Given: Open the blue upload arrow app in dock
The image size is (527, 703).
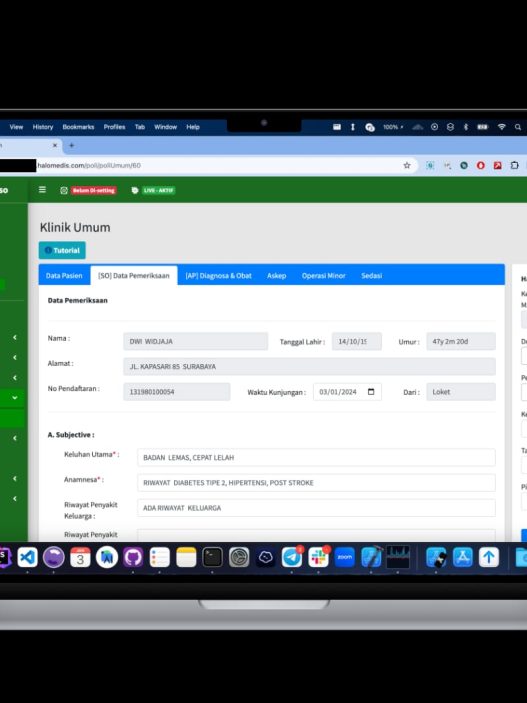Looking at the screenshot, I should tap(489, 557).
